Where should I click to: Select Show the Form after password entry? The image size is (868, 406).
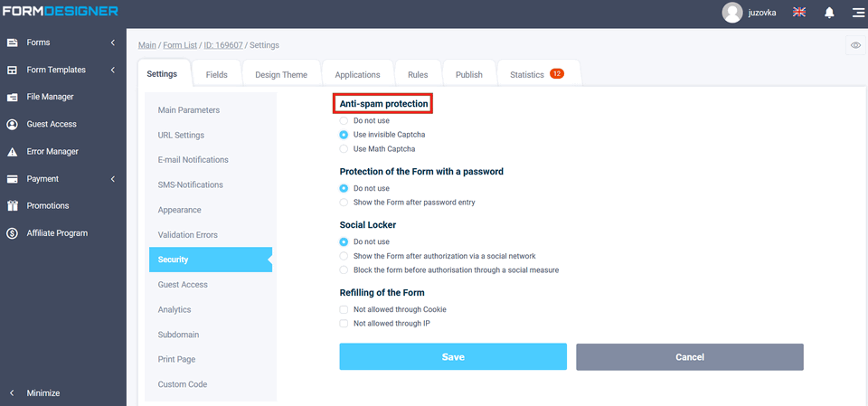(x=344, y=203)
